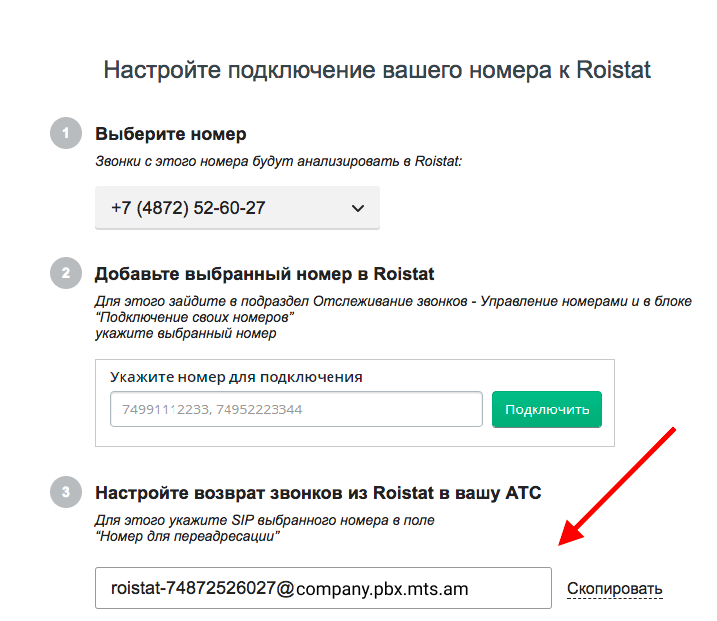
Task: Click the chevron arrow of the number selector
Action: pyautogui.click(x=358, y=209)
